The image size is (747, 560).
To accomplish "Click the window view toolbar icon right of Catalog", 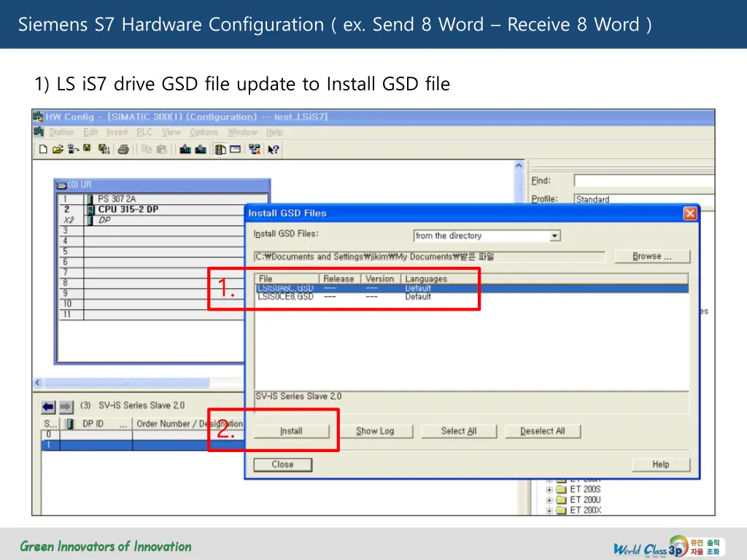I will point(236,149).
